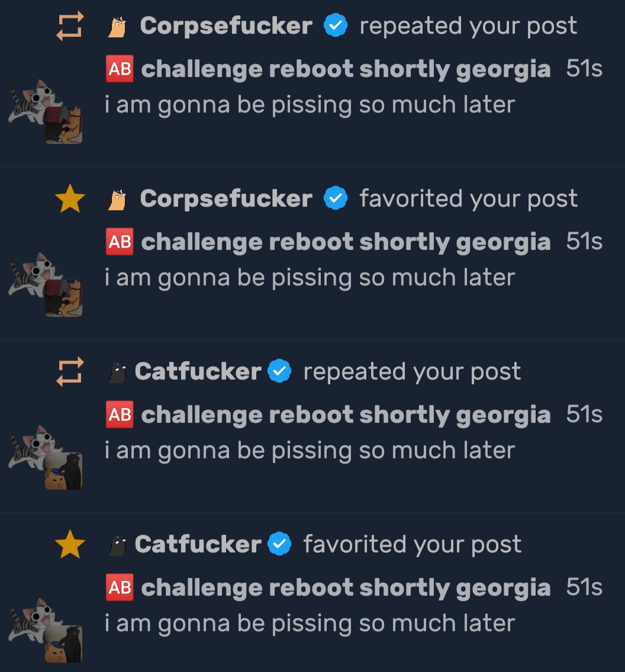The height and width of the screenshot is (672, 625).
Task: Open Catfucker's profile from the repeated-post notification
Action: pos(198,372)
